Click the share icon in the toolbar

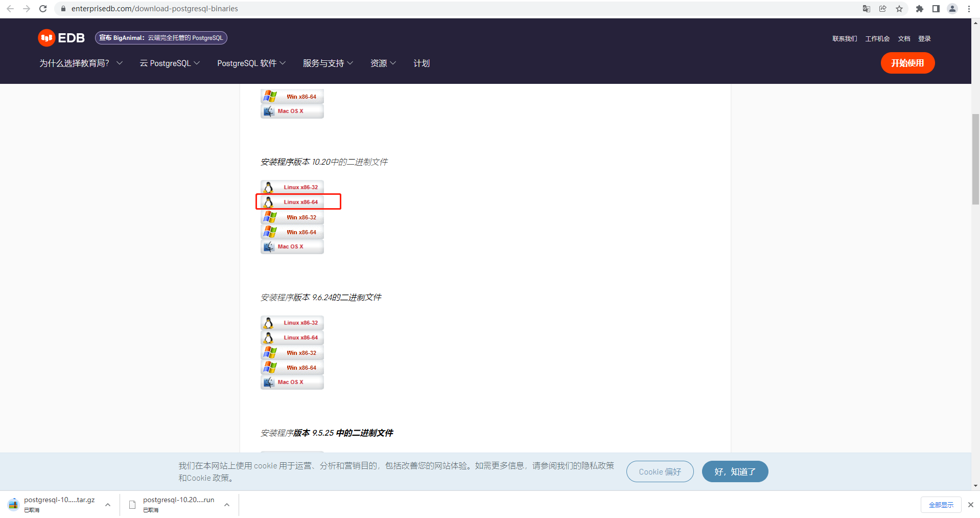tap(882, 9)
